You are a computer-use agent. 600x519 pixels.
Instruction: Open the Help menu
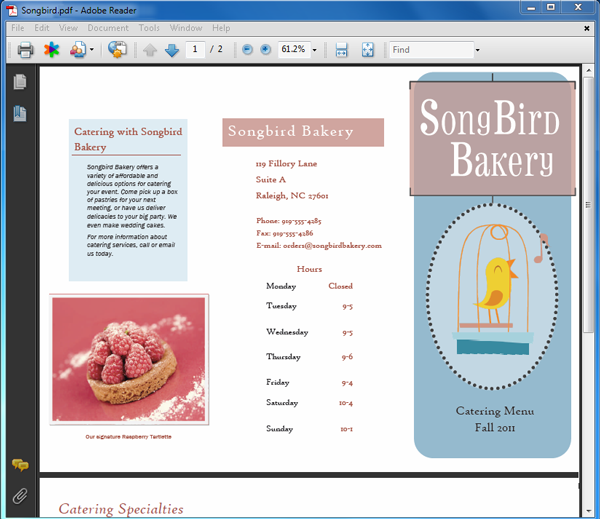[x=221, y=28]
